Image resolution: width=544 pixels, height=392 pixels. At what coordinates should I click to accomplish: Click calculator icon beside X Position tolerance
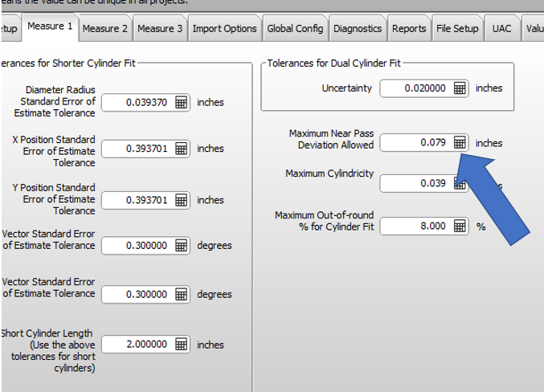[182, 149]
